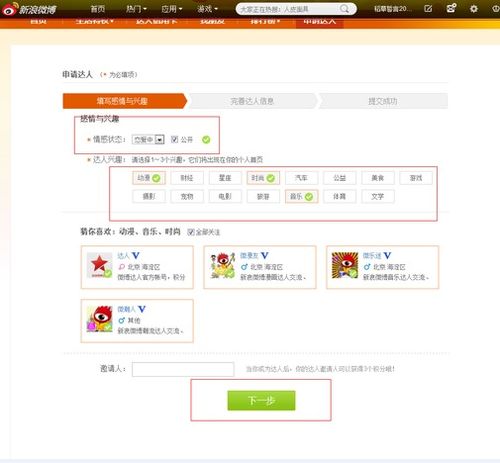Click the anime group mascot avatar
Image resolution: width=500 pixels, height=463 pixels.
coord(222,265)
